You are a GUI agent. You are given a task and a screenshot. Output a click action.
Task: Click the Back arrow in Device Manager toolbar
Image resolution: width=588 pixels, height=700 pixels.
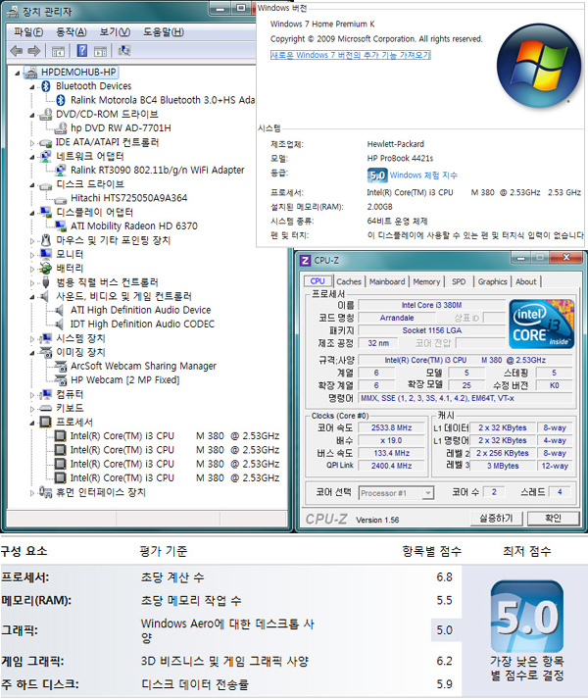(x=16, y=51)
